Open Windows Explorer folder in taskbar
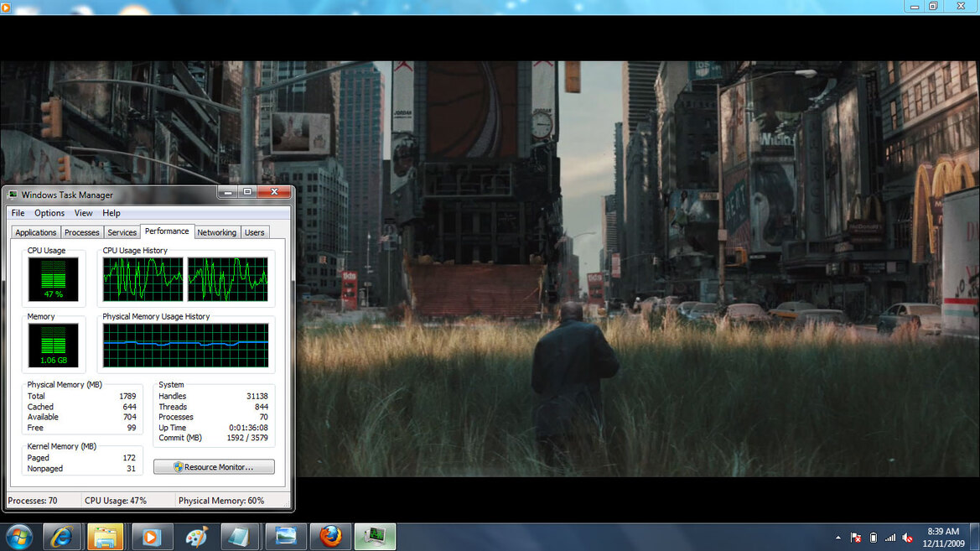 point(105,537)
